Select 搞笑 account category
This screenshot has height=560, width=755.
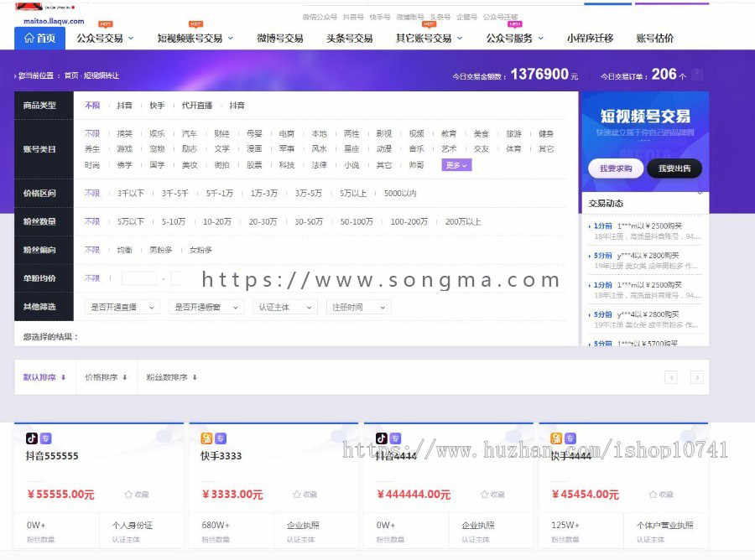124,133
